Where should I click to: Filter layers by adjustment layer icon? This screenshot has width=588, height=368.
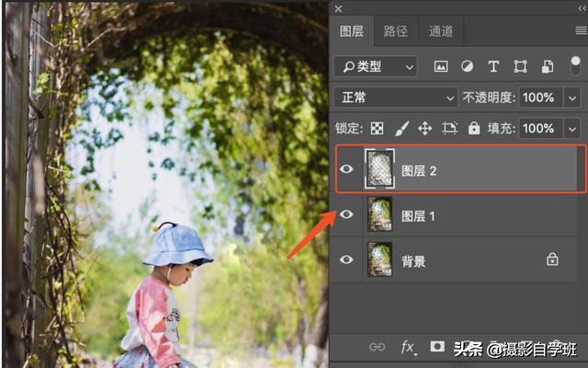(467, 67)
